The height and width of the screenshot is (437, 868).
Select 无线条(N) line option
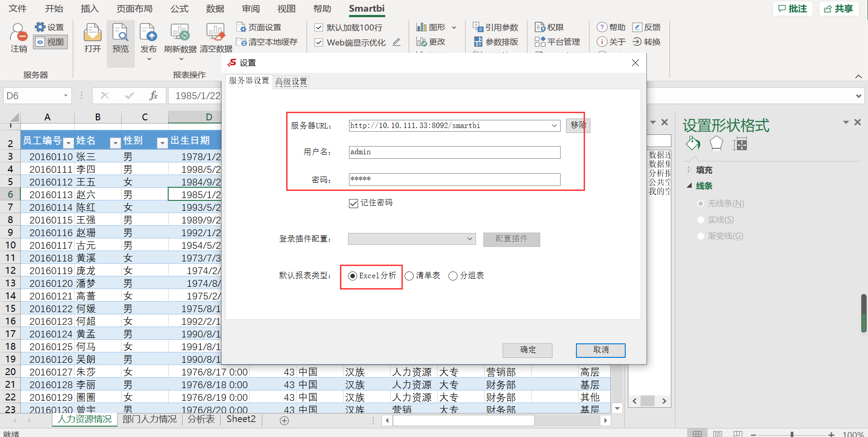701,204
